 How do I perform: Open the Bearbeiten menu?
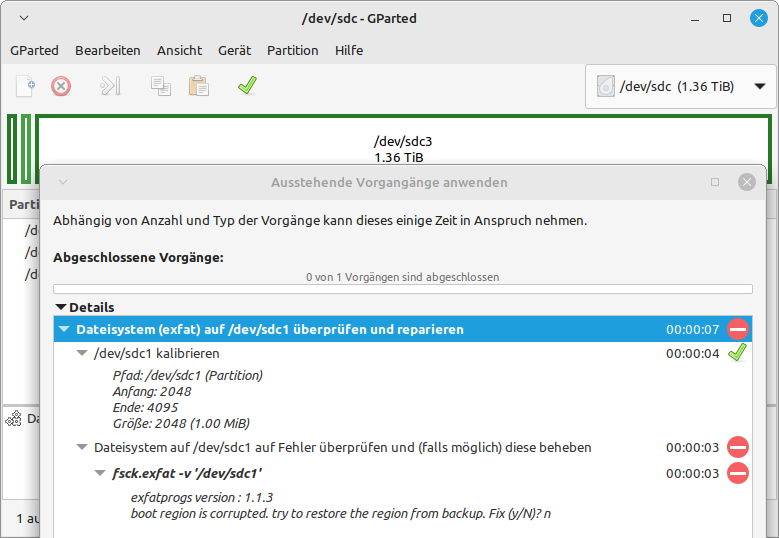108,51
